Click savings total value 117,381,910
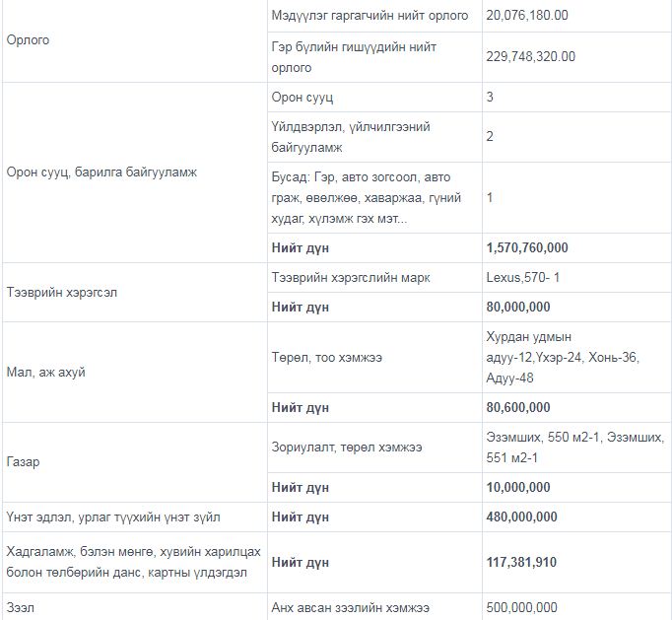The image size is (672, 620). coord(521,563)
